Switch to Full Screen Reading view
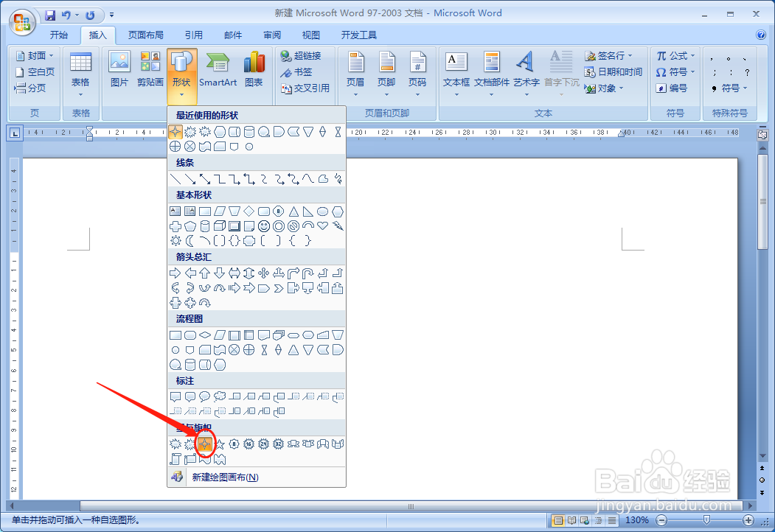 572,520
